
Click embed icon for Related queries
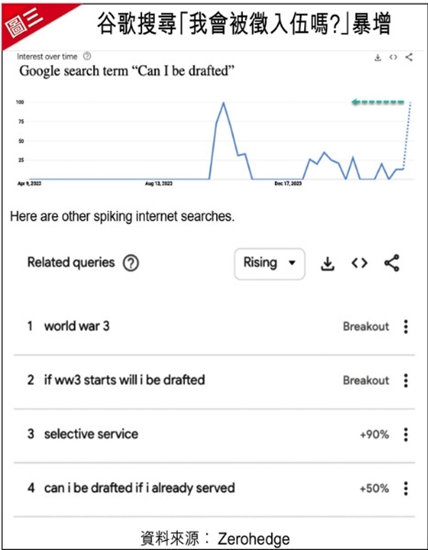[x=360, y=263]
